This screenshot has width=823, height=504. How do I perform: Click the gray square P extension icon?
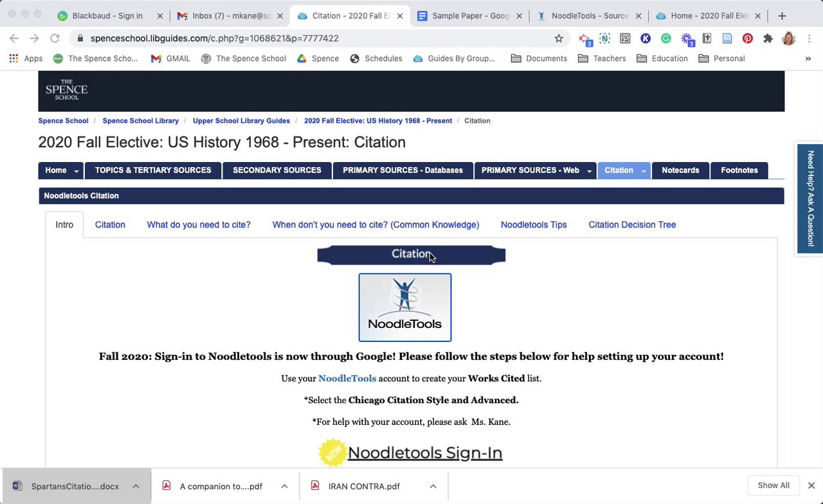point(625,39)
